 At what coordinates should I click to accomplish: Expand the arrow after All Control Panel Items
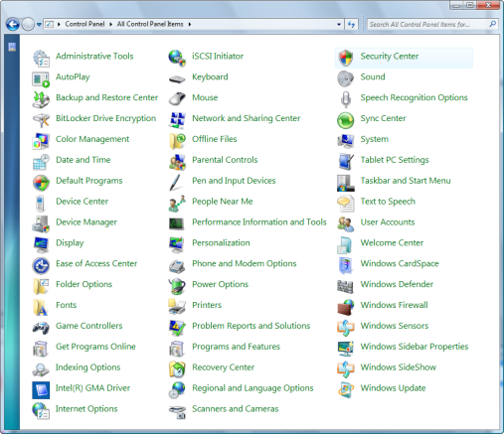click(190, 24)
